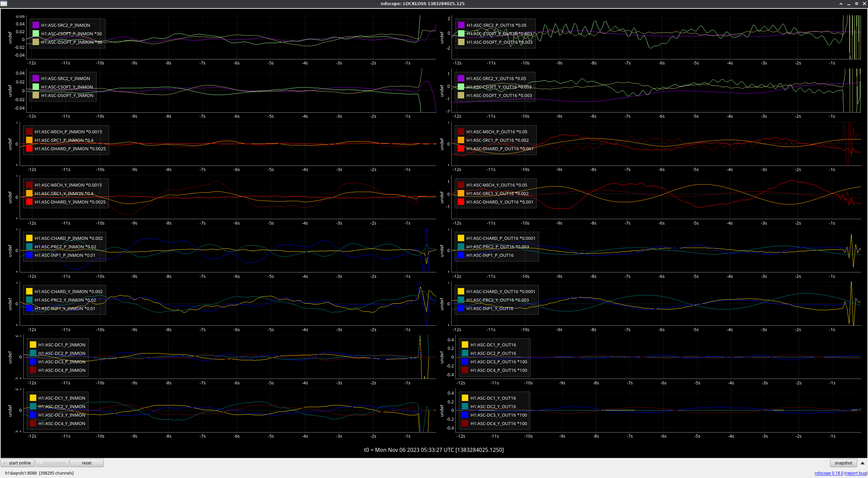Viewport: 868px width, 478px height.
Task: Open the report bug link
Action: tap(855, 473)
